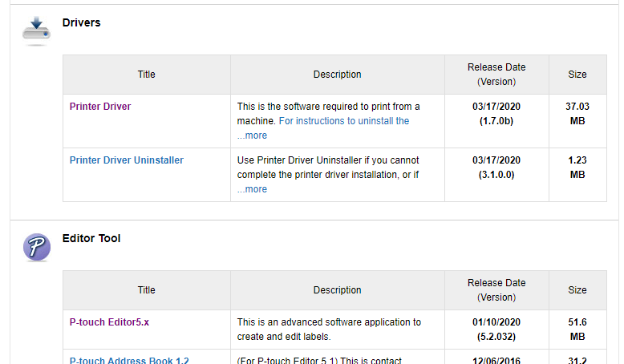Click Description header in Editor Tool table
The image size is (624, 364).
[x=337, y=290]
